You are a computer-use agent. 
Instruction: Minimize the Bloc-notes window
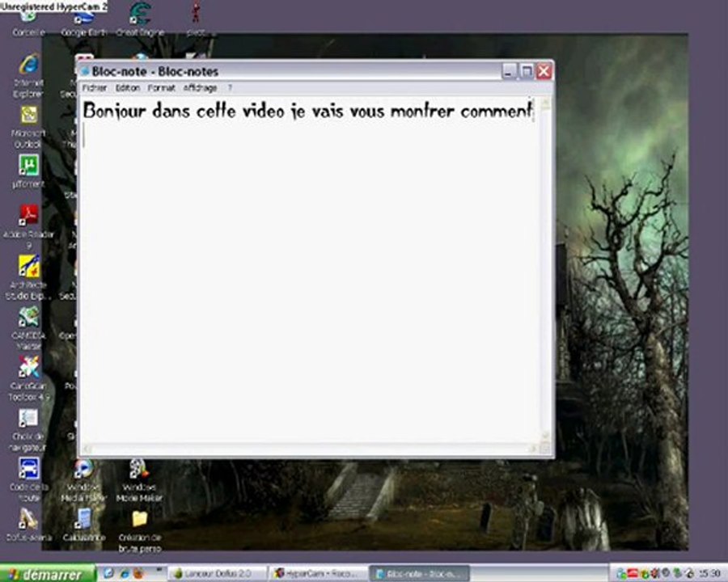point(510,71)
